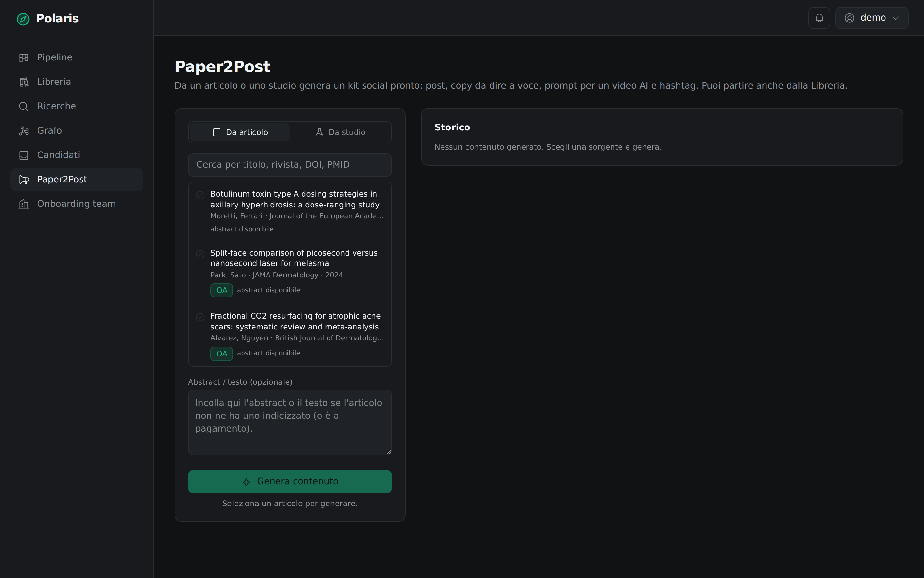Click the Grafo network icon
Image resolution: width=924 pixels, height=578 pixels.
24,131
